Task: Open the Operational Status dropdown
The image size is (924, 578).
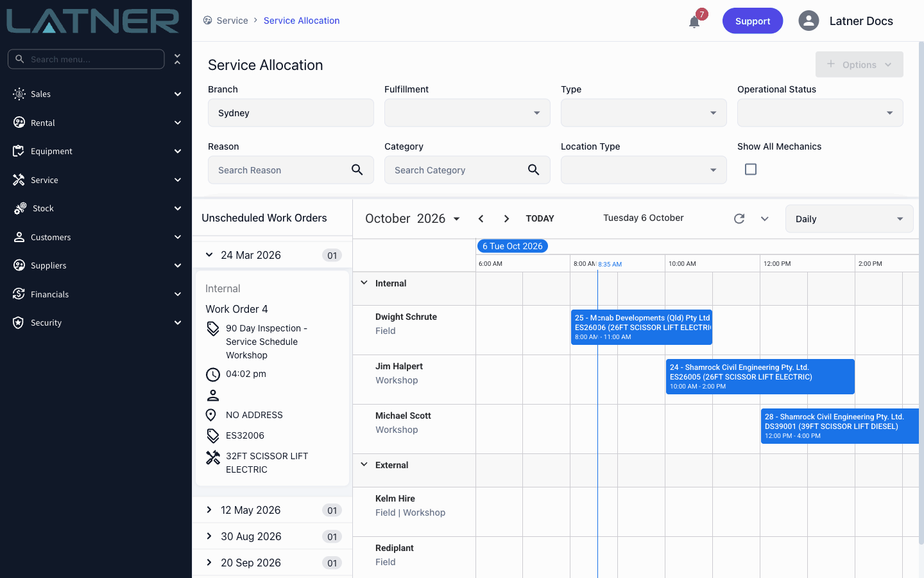Action: pyautogui.click(x=820, y=113)
